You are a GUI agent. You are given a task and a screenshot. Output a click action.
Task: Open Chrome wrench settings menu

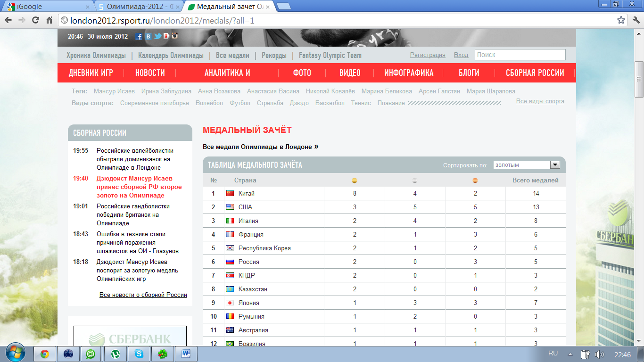click(x=635, y=20)
